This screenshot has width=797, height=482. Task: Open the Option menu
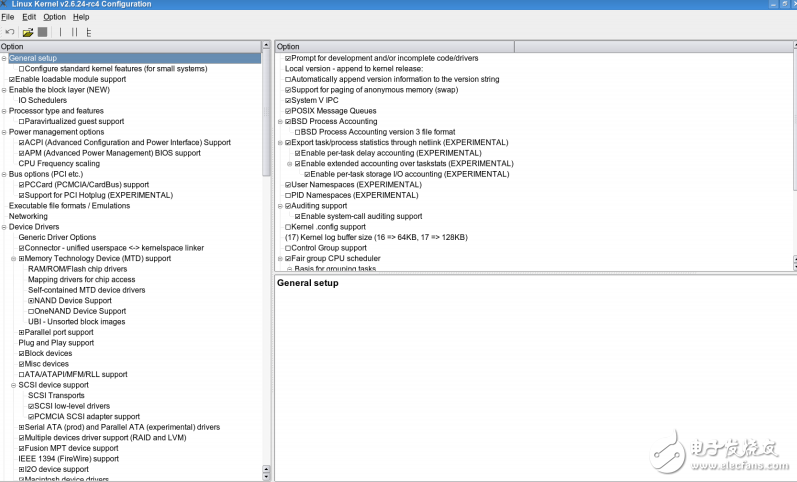(x=54, y=17)
